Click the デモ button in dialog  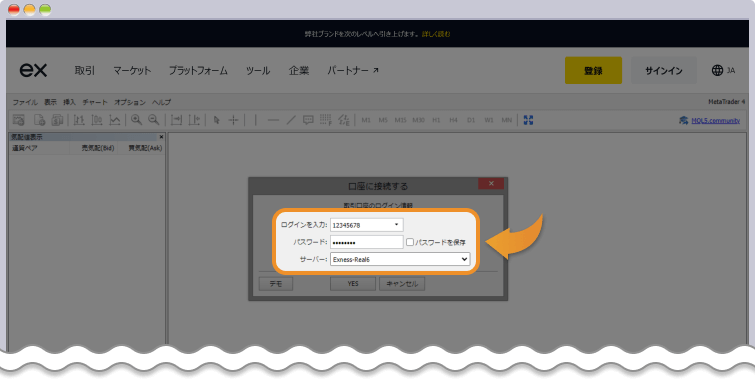click(276, 284)
